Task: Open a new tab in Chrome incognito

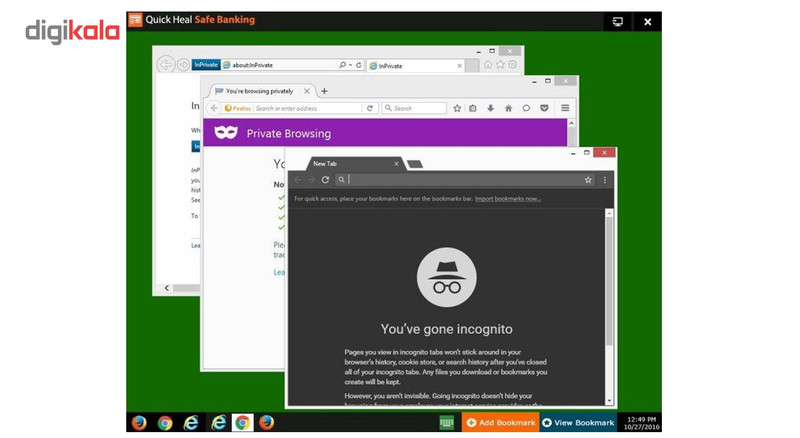Action: pyautogui.click(x=415, y=164)
